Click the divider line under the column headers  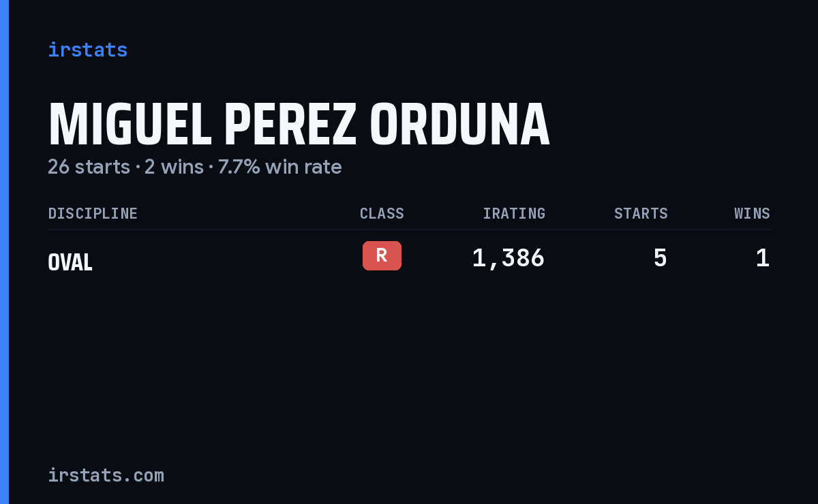409,230
